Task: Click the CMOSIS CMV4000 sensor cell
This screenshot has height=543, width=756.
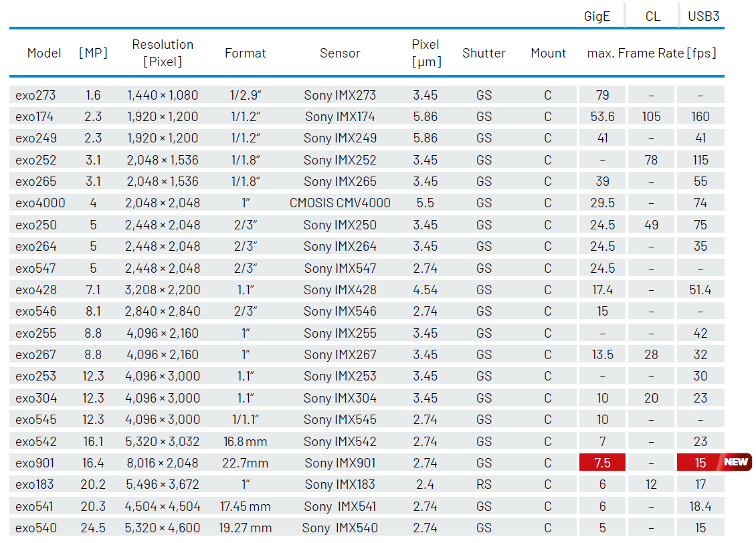Action: pyautogui.click(x=340, y=203)
